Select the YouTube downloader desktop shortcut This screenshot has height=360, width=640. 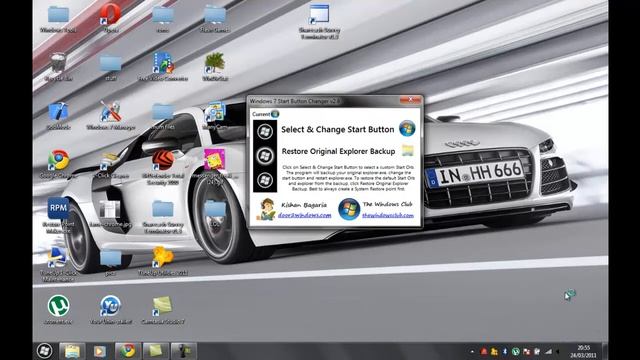[x=110, y=310]
